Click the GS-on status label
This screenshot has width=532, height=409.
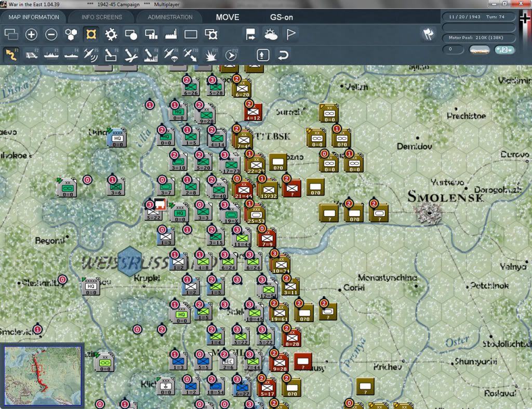[x=281, y=17]
